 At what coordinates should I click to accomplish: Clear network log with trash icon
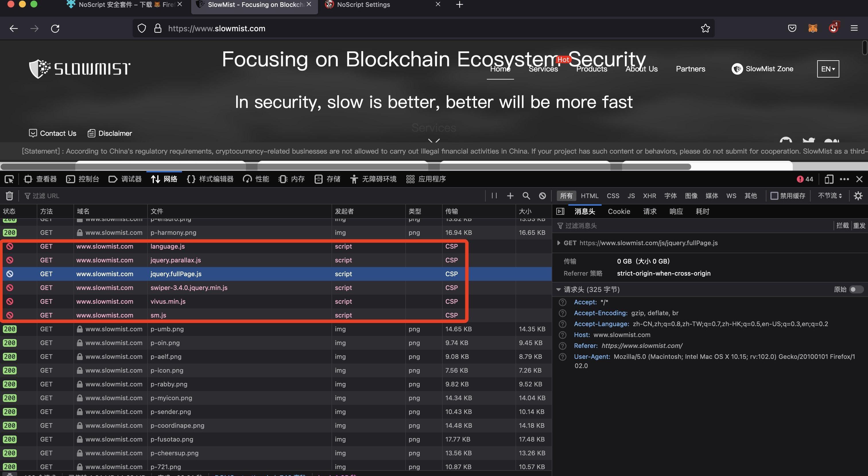(x=9, y=196)
